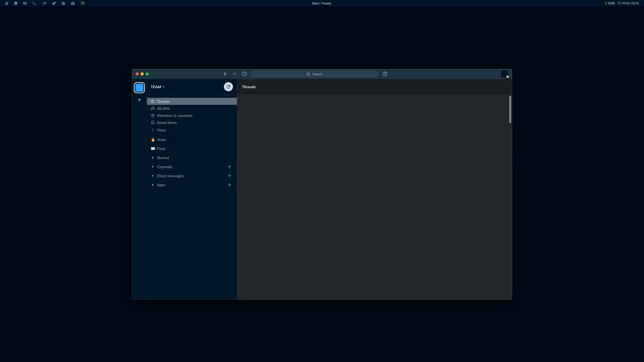Click the Threads pane vertical scrollbar
The height and width of the screenshot is (362, 644).
[510, 110]
